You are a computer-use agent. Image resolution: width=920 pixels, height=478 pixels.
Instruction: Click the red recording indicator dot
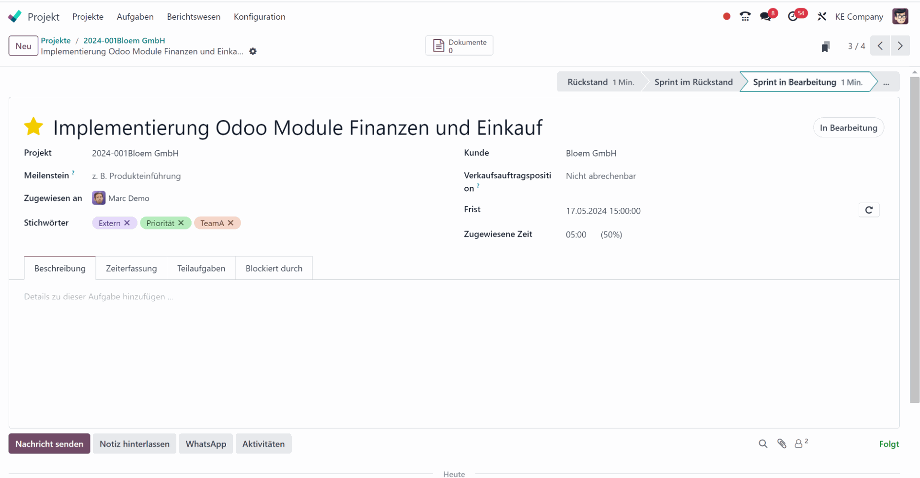726,16
